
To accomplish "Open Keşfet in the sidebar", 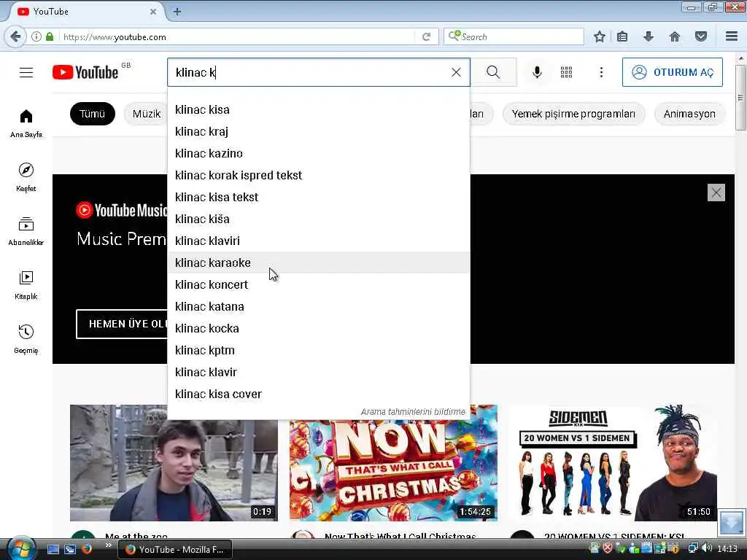I will (x=26, y=178).
